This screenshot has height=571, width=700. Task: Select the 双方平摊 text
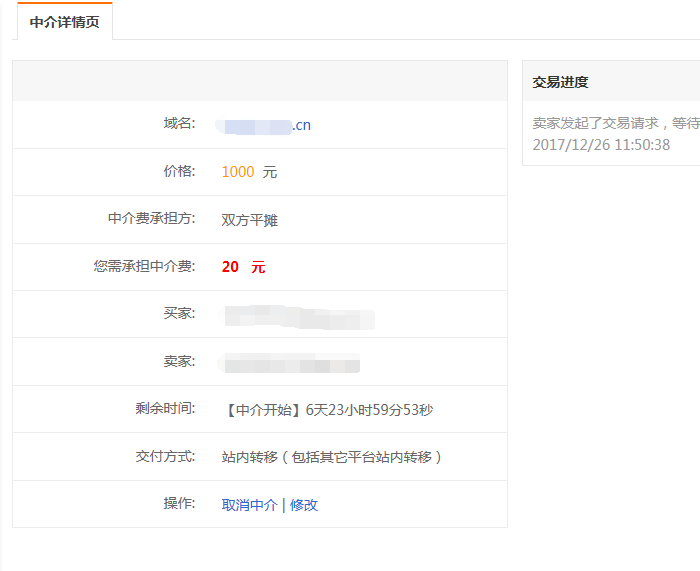(x=250, y=220)
